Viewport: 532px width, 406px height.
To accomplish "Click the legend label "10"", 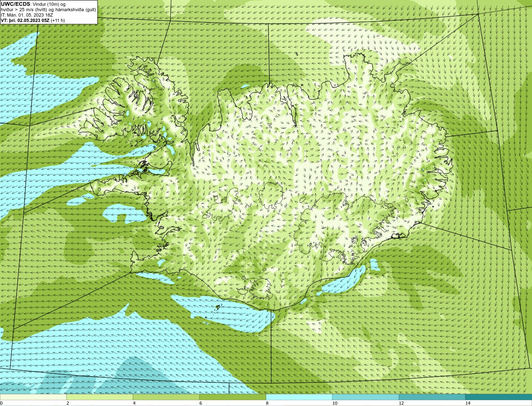I will click(335, 403).
